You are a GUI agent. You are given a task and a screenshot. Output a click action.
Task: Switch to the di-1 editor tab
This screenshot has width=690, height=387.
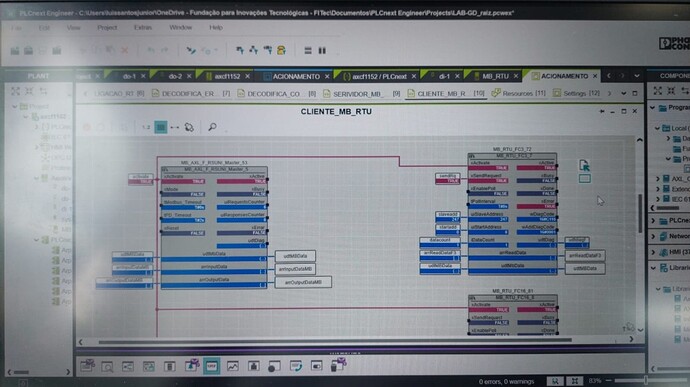(444, 76)
